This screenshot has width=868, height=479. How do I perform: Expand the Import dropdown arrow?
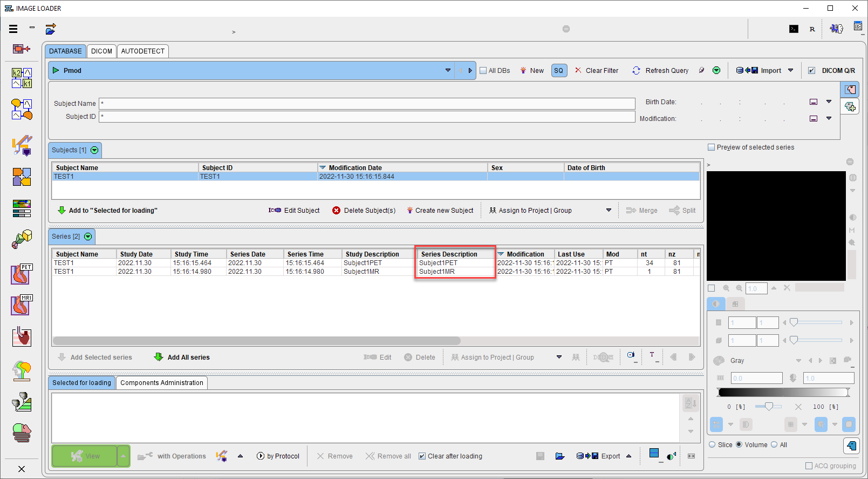point(791,71)
